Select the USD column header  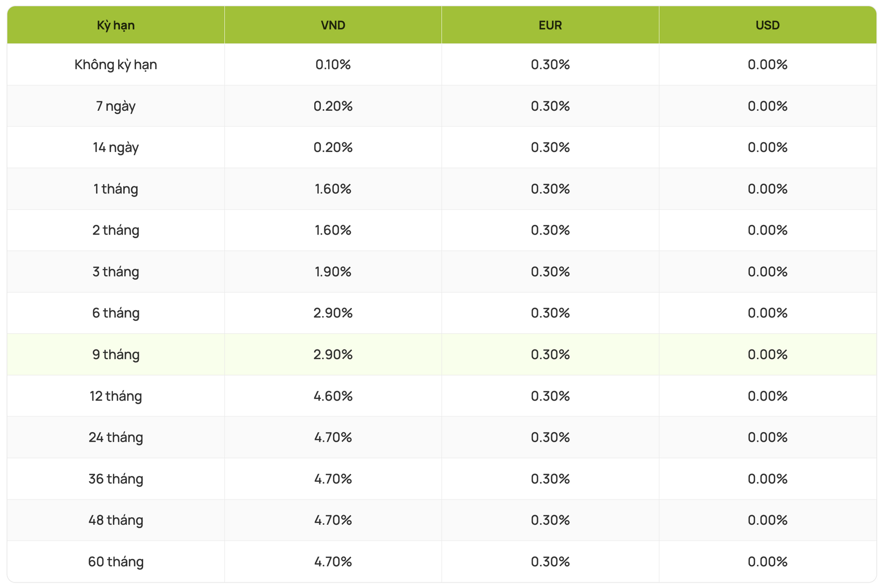pyautogui.click(x=767, y=25)
